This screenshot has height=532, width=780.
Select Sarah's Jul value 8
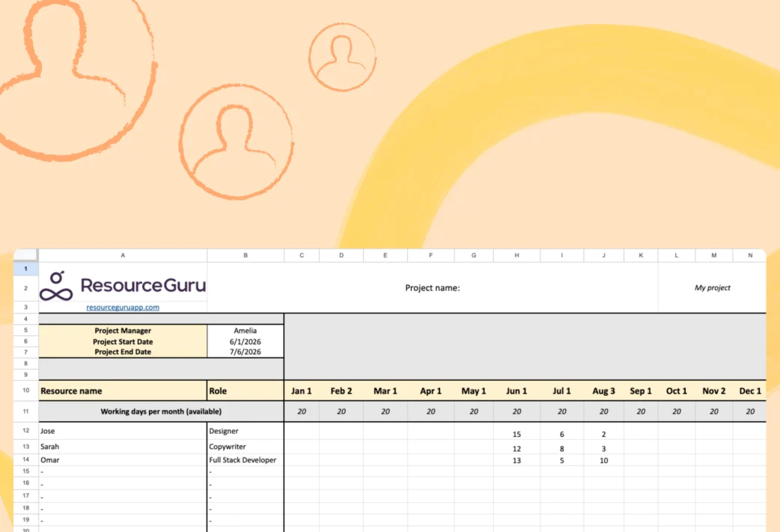pos(561,448)
